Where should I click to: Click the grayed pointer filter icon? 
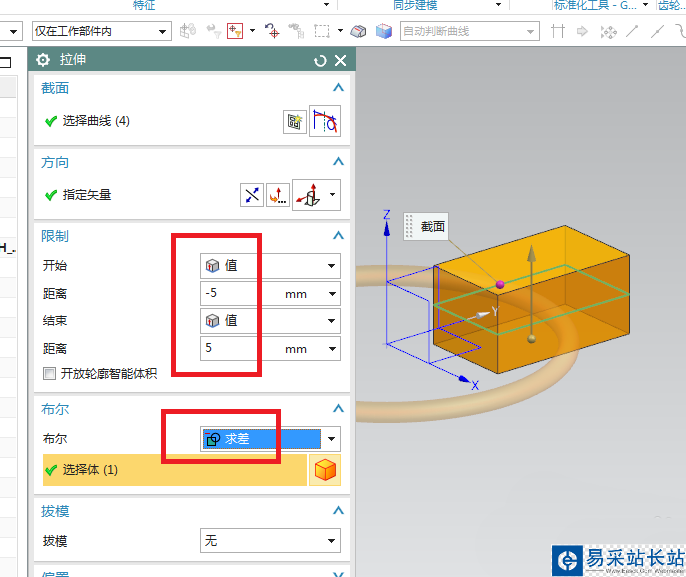point(214,31)
